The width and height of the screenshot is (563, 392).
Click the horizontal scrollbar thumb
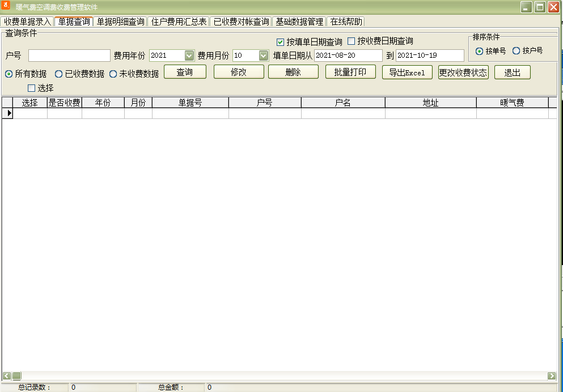[x=17, y=376]
